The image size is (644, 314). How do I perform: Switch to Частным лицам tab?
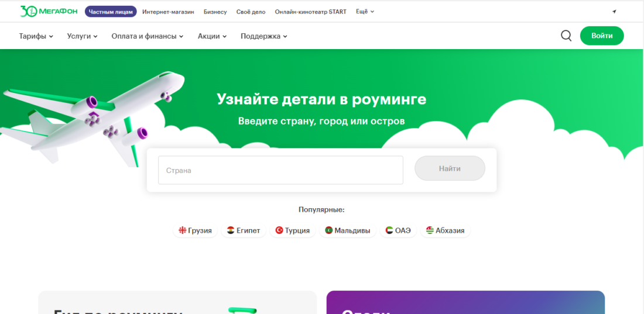pos(111,12)
